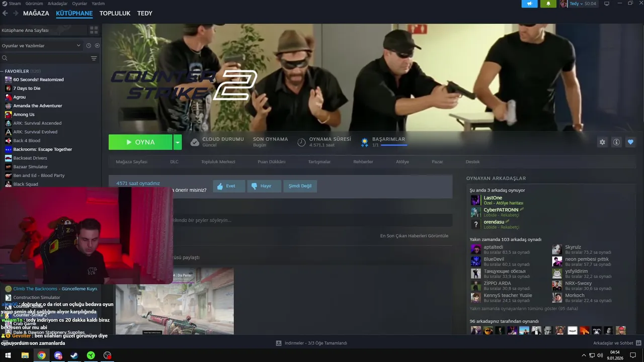Go to the TOPLULUK tab
Viewport: 644px width, 362px height.
pyautogui.click(x=115, y=14)
